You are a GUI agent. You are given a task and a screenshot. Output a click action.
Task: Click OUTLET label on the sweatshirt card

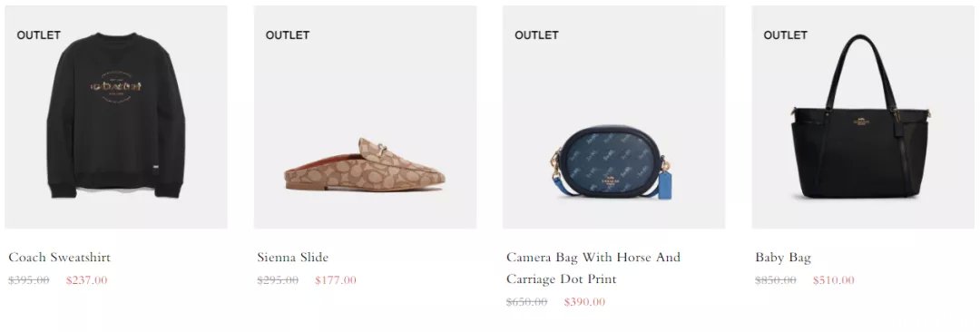[x=39, y=35]
